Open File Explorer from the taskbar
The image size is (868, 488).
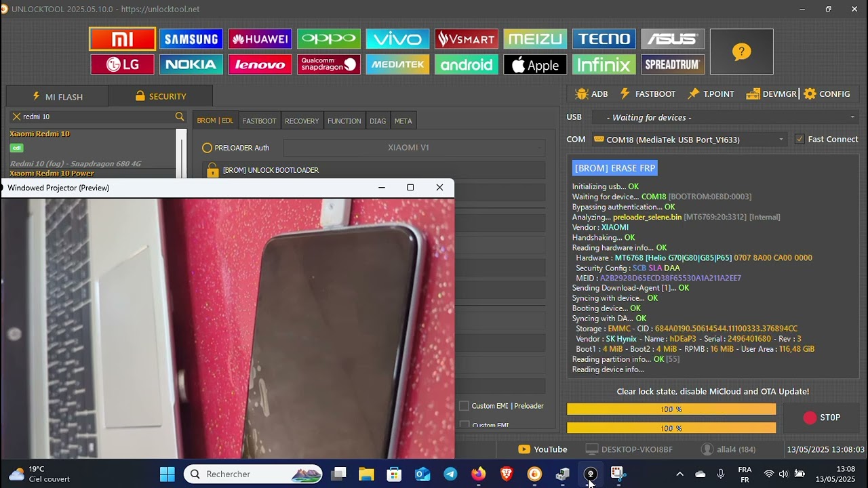(366, 474)
